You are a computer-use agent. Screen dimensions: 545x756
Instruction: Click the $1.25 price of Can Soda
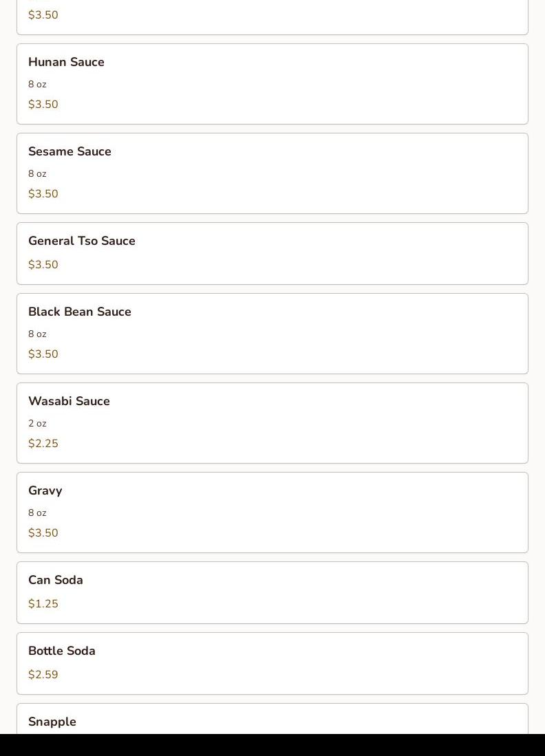(x=43, y=604)
